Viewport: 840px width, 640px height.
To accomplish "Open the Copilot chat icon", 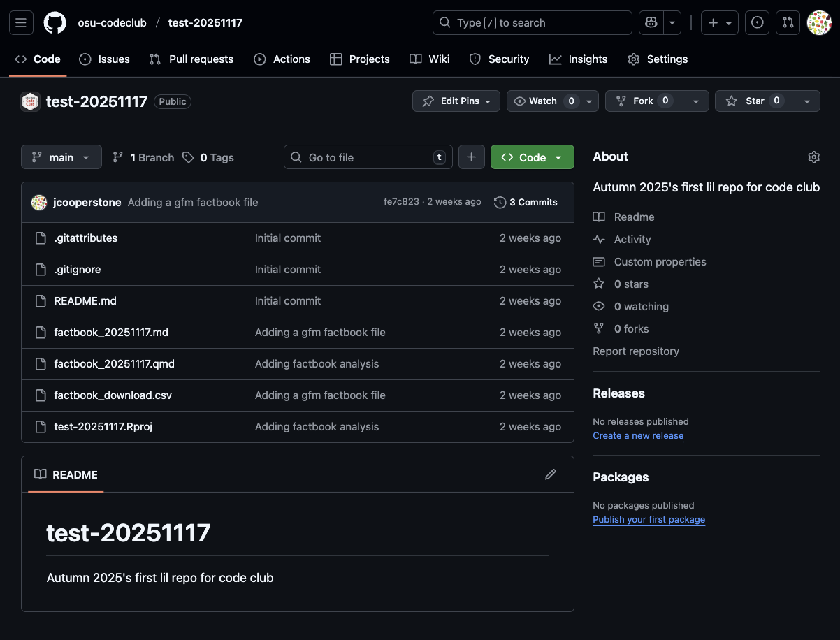I will (x=651, y=22).
